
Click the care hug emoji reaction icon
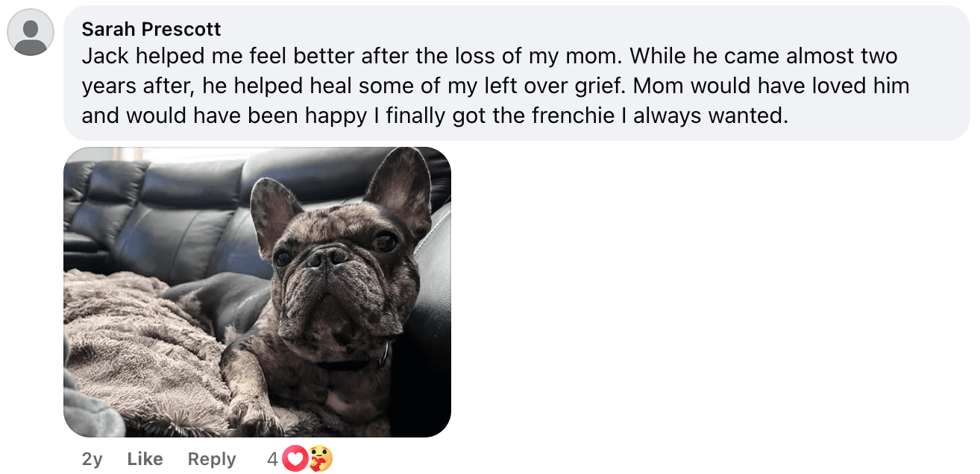click(321, 459)
